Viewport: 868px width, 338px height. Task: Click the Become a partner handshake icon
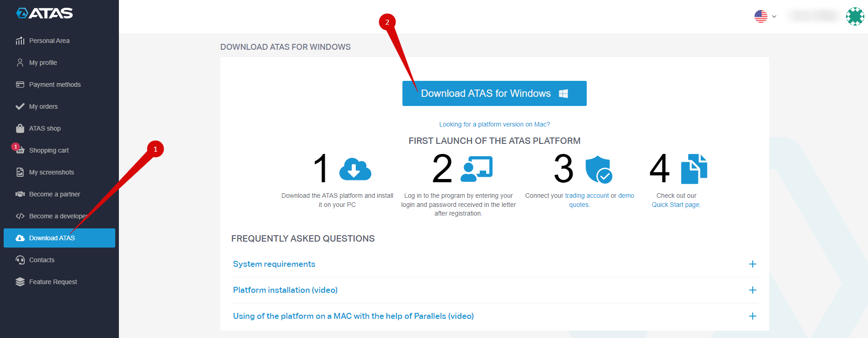point(20,194)
